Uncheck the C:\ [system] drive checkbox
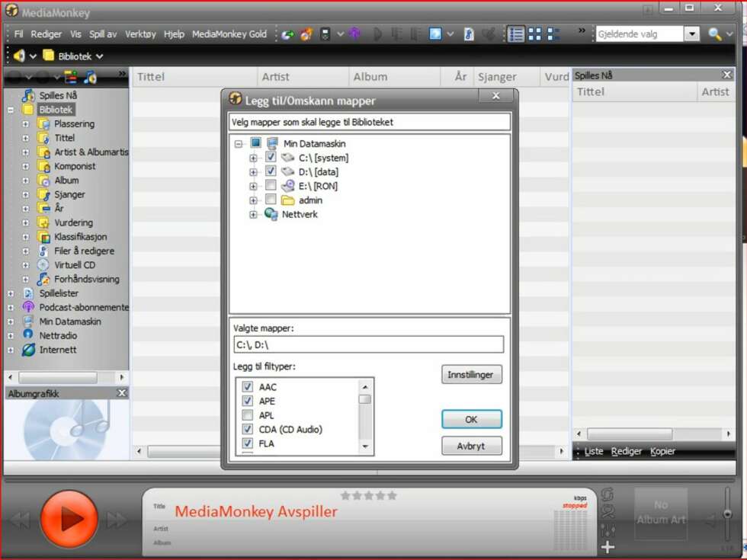This screenshot has height=560, width=747. (x=271, y=157)
